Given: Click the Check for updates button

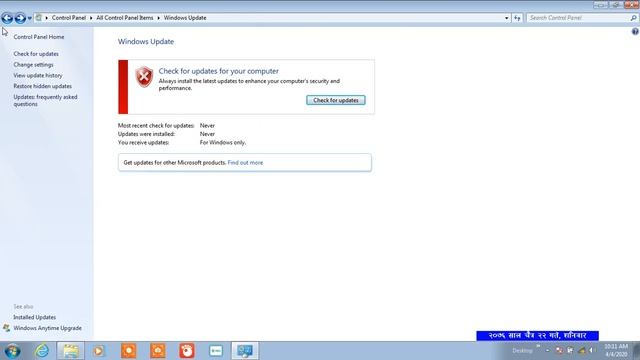Looking at the screenshot, I should point(336,100).
